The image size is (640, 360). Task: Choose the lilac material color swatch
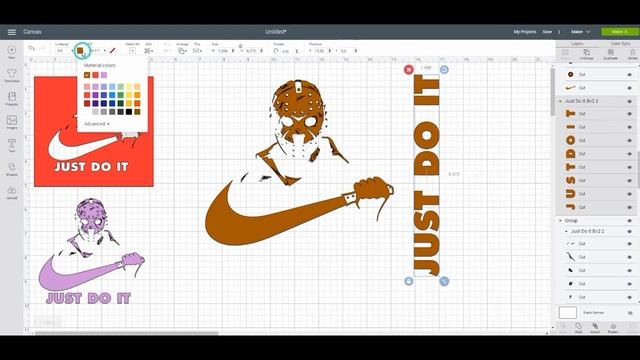coord(104,75)
